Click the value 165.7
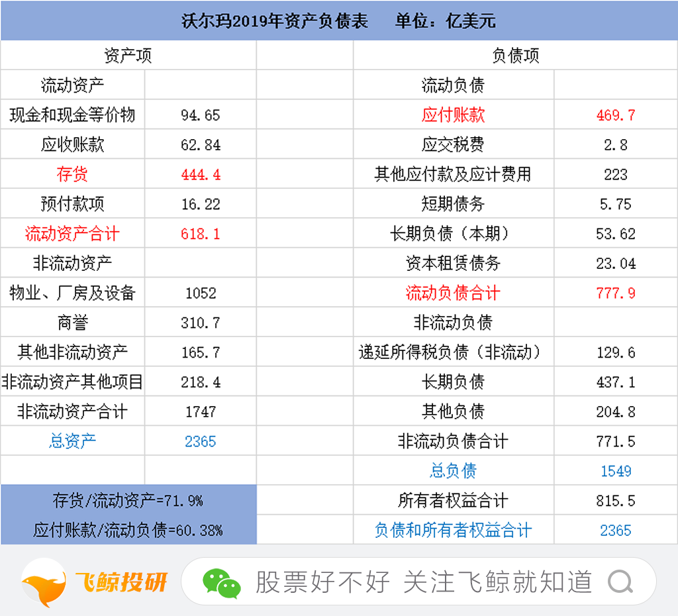Viewport: 678px width, 616px height. pyautogui.click(x=201, y=352)
